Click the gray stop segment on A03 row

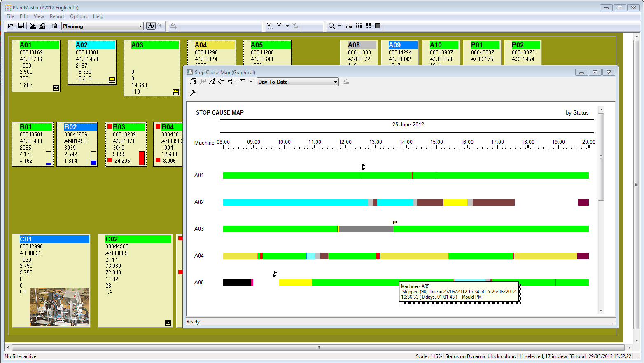366,229
